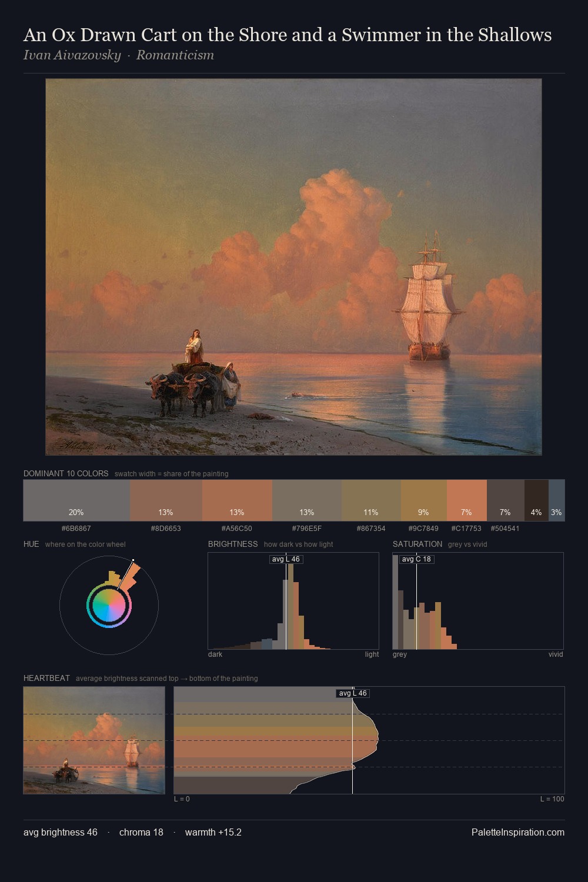Click the hex code #867354

click(x=371, y=529)
